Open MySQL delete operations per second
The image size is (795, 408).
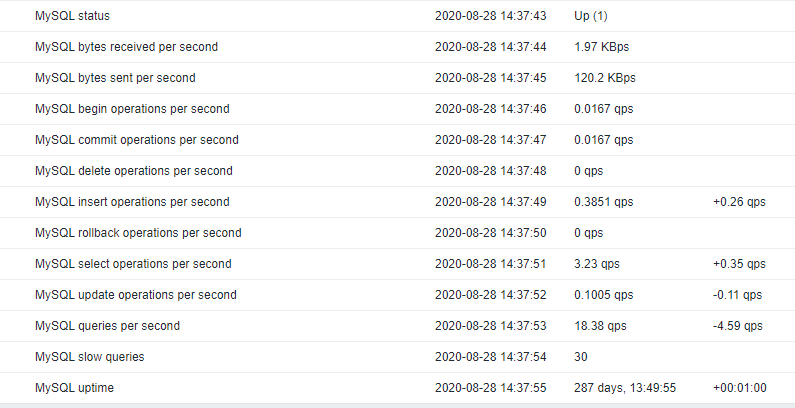click(133, 171)
